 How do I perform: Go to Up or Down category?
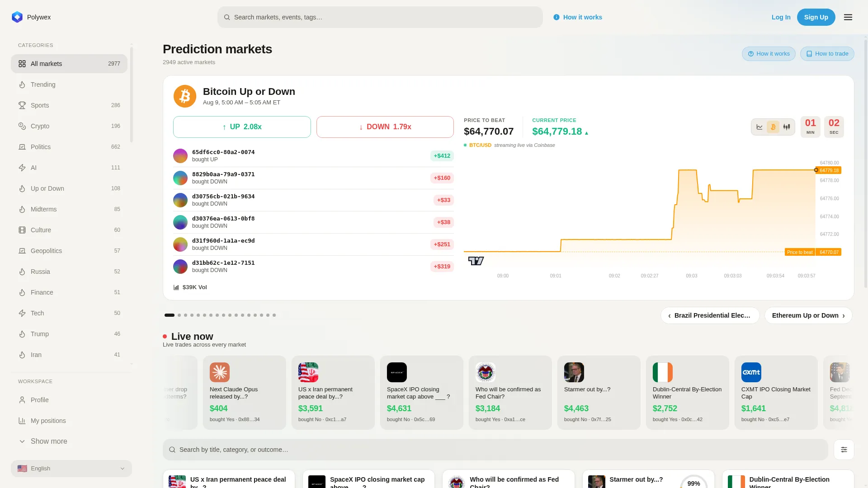pos(69,188)
